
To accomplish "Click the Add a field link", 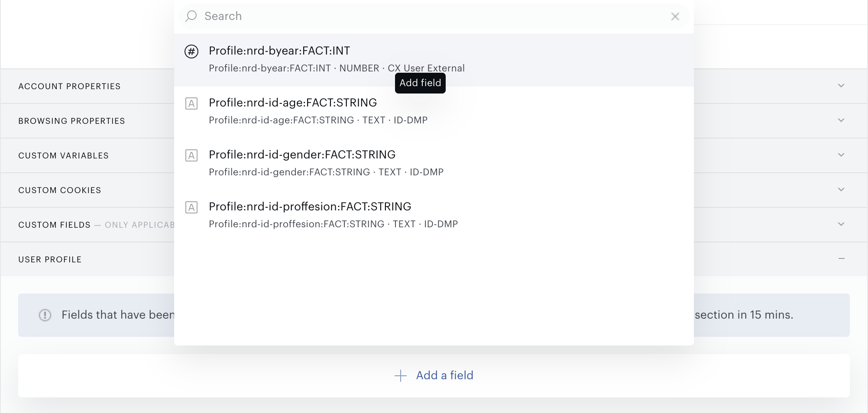I will [444, 375].
